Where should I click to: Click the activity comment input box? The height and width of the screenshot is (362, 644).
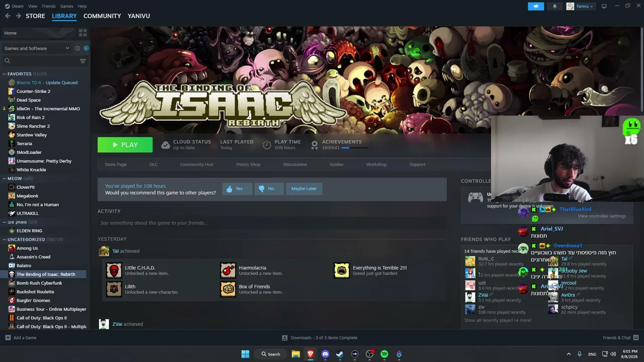click(272, 223)
